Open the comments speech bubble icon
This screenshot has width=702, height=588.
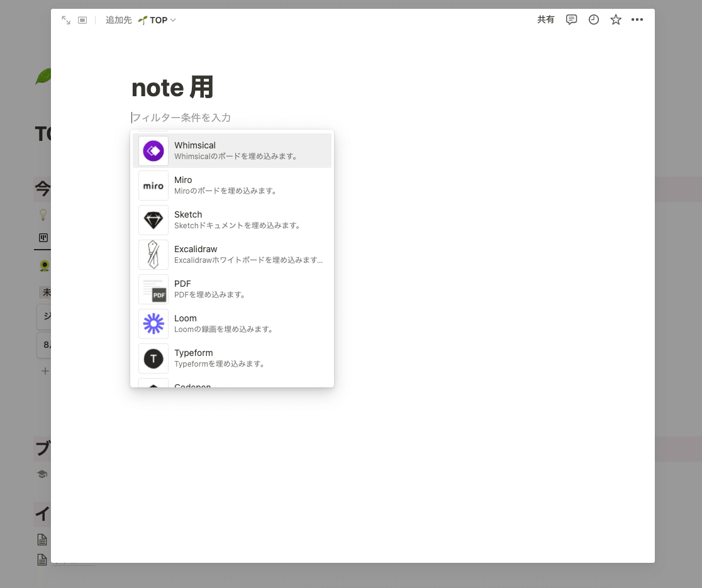tap(571, 19)
